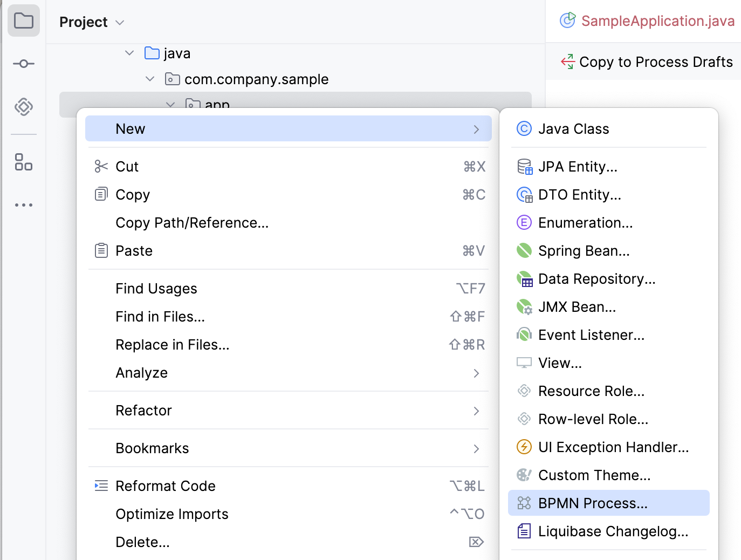Click the JPA Entity database icon
This screenshot has width=741, height=560.
click(x=524, y=167)
